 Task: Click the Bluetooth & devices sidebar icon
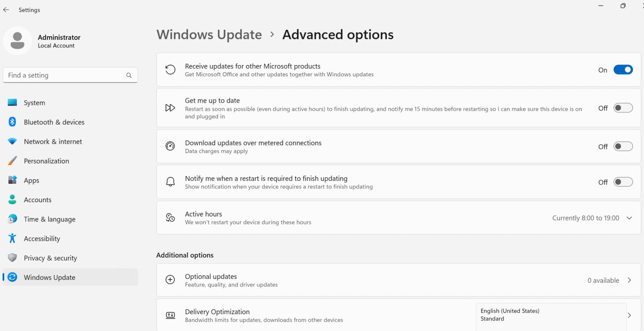coord(12,122)
